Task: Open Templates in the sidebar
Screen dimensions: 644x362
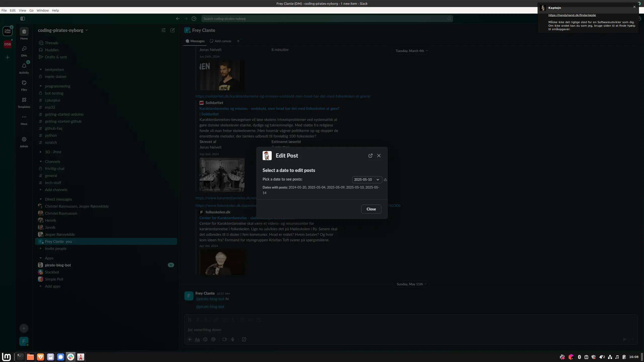Action: 24,100
